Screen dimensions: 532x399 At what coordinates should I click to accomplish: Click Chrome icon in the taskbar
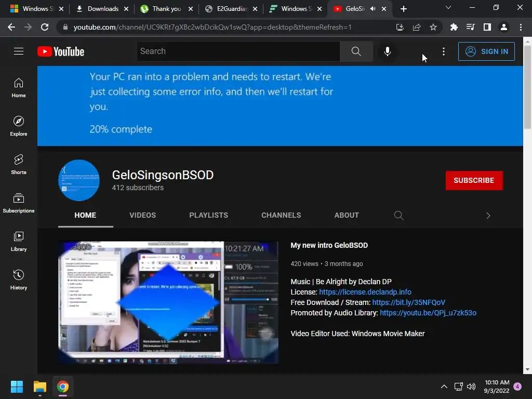tap(63, 387)
